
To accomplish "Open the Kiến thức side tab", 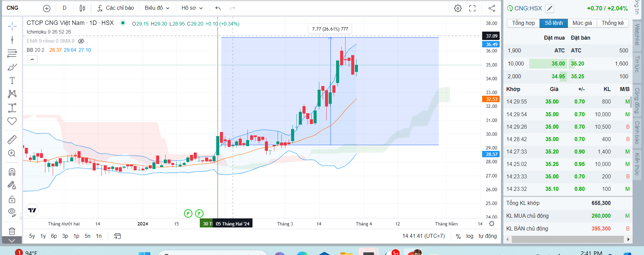I will pyautogui.click(x=637, y=164).
